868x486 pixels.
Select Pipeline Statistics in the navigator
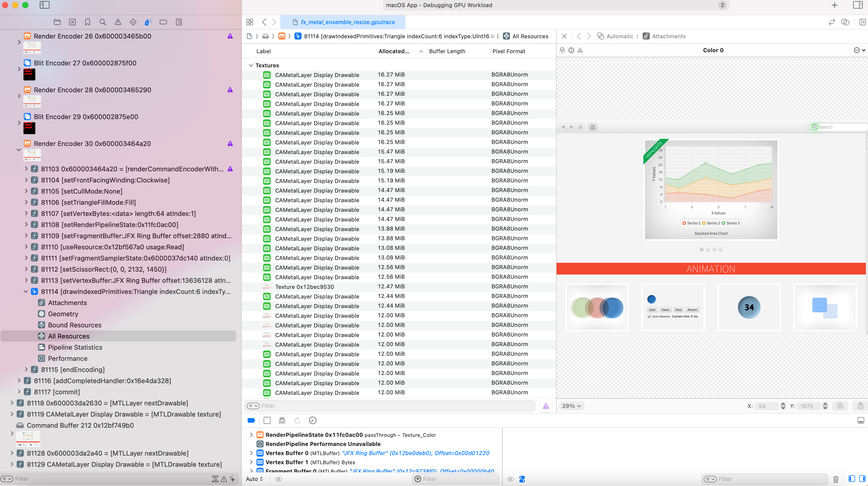point(75,347)
